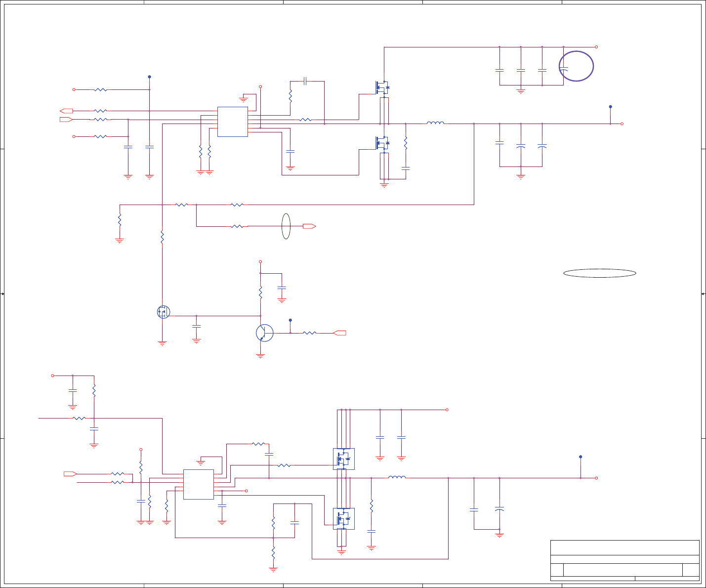The image size is (706, 588).
Task: Select the pull-up resistor above NPN collector
Action: click(260, 294)
